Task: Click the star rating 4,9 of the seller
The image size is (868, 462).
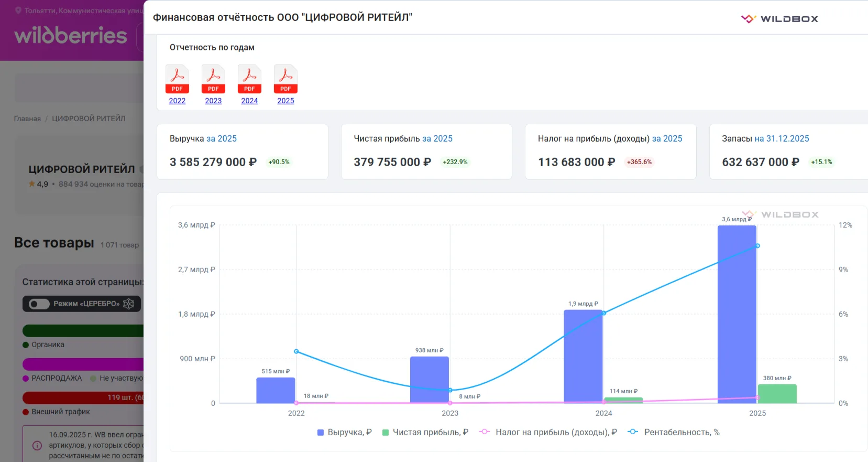Action: [x=38, y=184]
